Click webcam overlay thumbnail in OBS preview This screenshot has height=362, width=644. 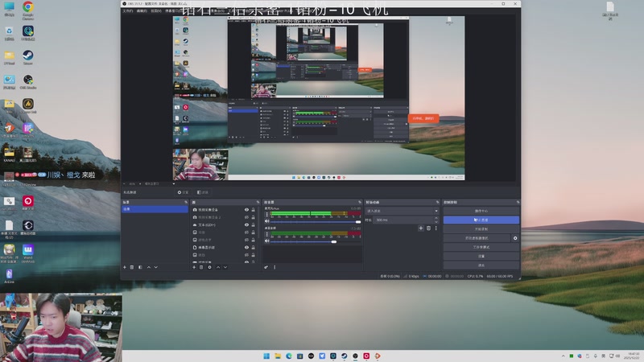tap(200, 165)
